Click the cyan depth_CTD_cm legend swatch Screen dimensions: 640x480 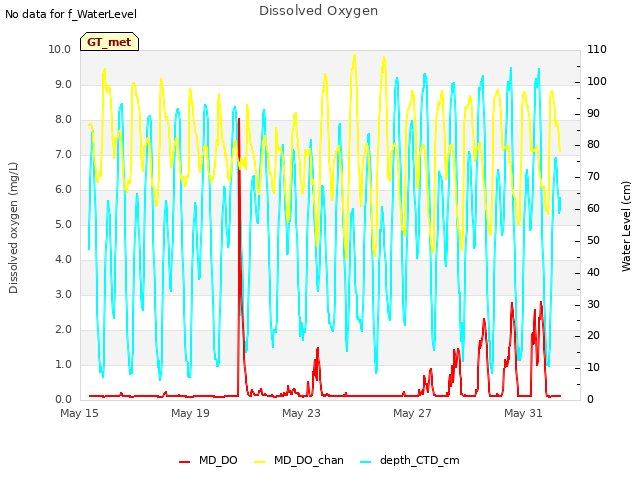366,462
